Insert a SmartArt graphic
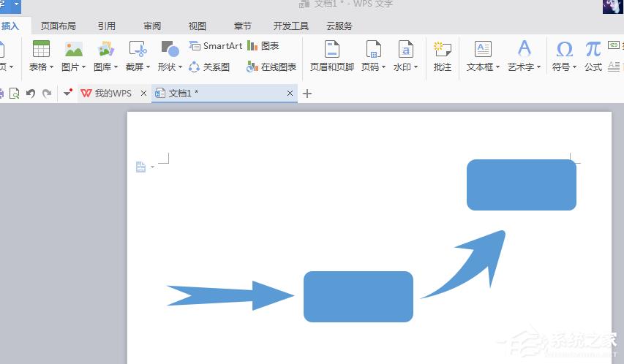The image size is (624, 364). [215, 46]
